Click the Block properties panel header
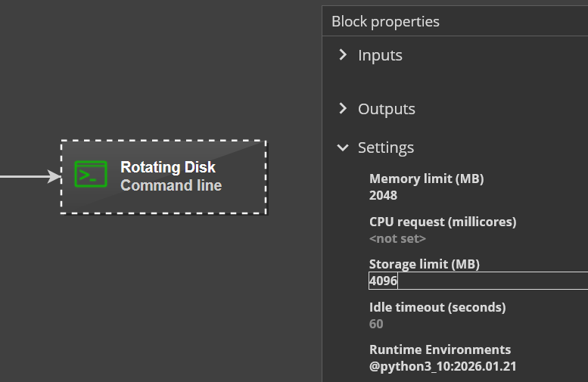This screenshot has height=382, width=588. [385, 22]
